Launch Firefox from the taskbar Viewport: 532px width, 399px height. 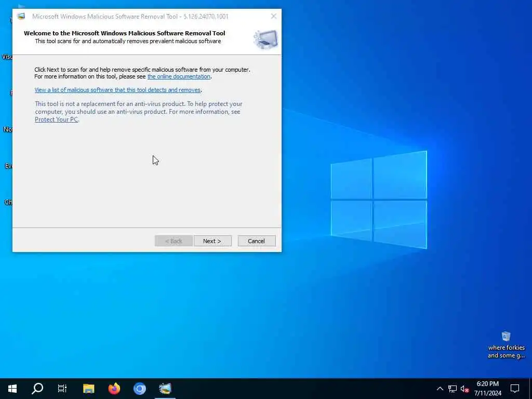tap(114, 389)
